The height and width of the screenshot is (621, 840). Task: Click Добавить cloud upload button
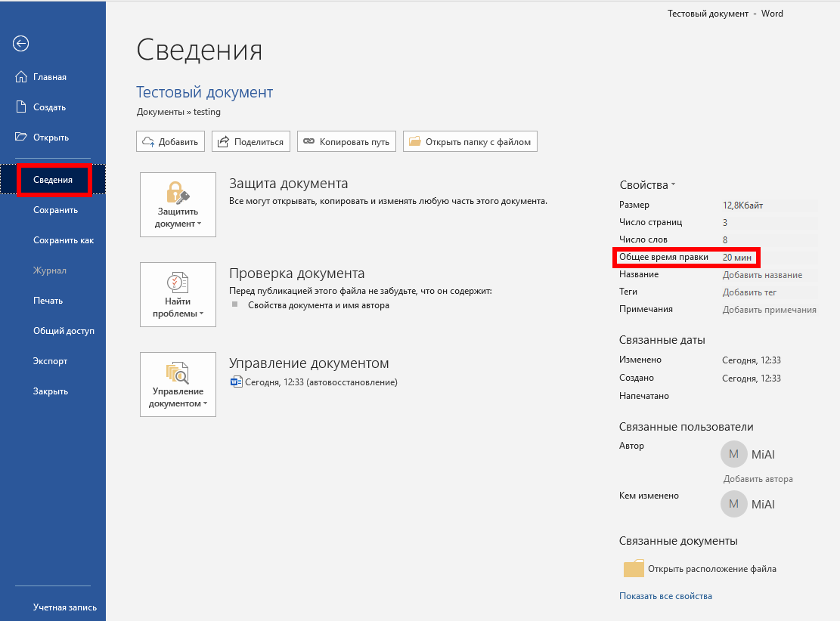click(x=170, y=141)
